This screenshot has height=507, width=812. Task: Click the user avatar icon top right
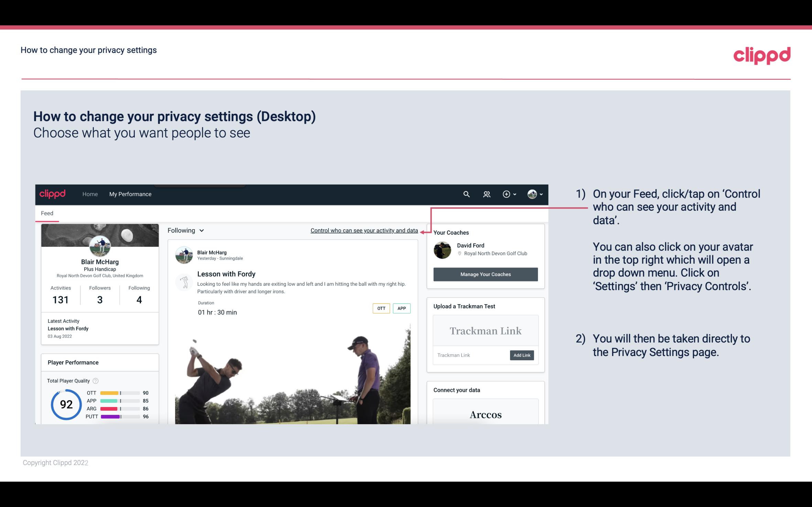(x=532, y=194)
